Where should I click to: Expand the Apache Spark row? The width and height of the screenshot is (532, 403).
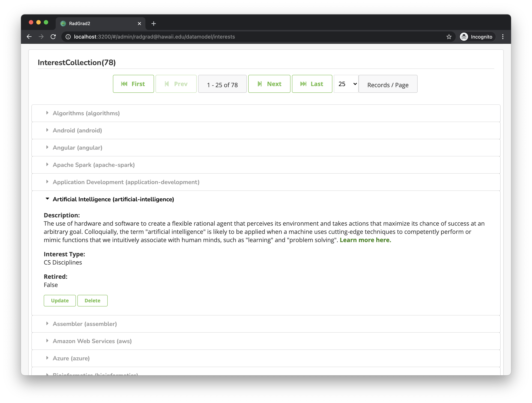266,165
